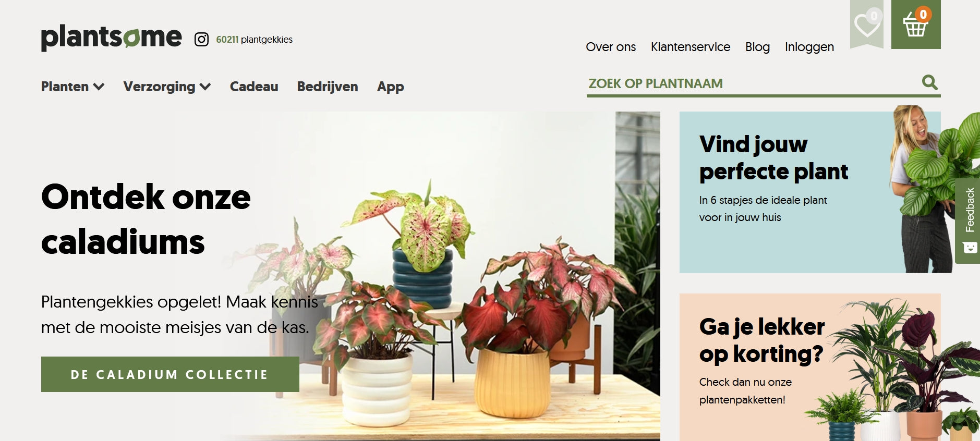
Task: Go to the App page
Action: point(391,87)
